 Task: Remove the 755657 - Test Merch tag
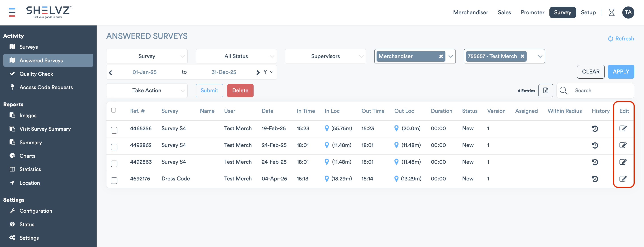[x=523, y=57]
